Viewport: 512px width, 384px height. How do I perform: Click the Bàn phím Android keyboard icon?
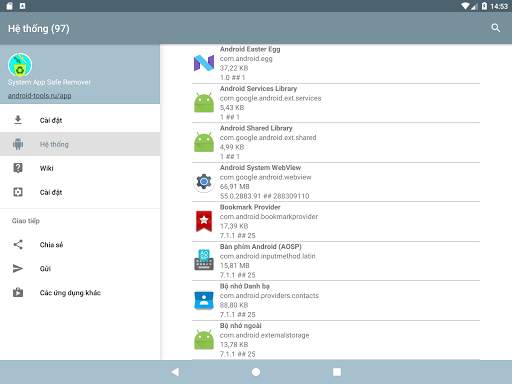pyautogui.click(x=204, y=260)
